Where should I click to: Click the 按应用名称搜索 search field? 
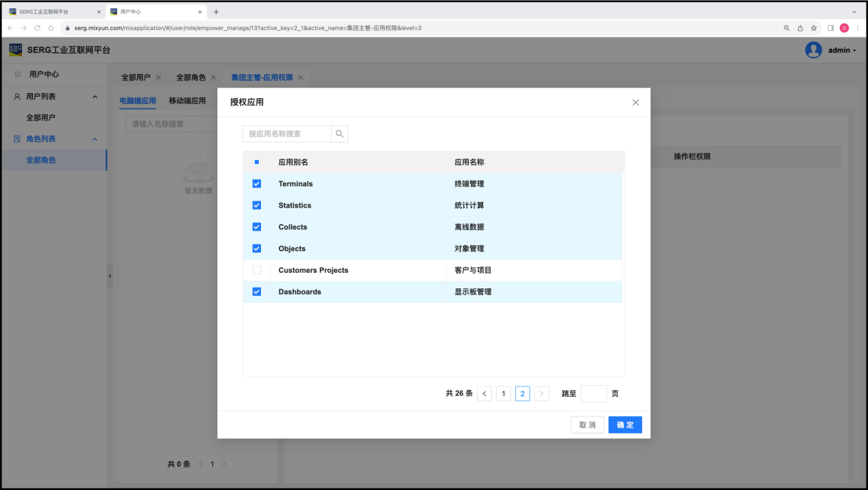pyautogui.click(x=287, y=134)
